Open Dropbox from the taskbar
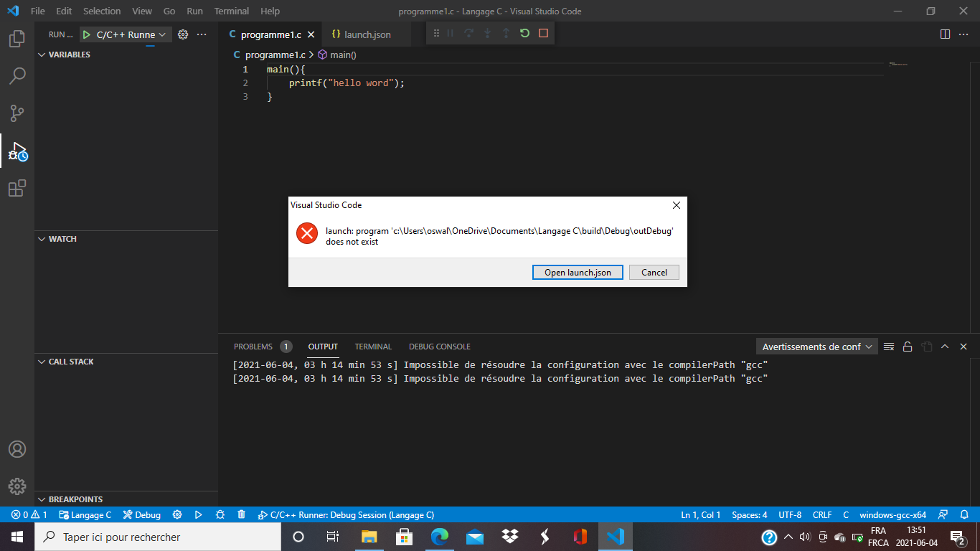Screen dimensions: 980x551 (510, 537)
